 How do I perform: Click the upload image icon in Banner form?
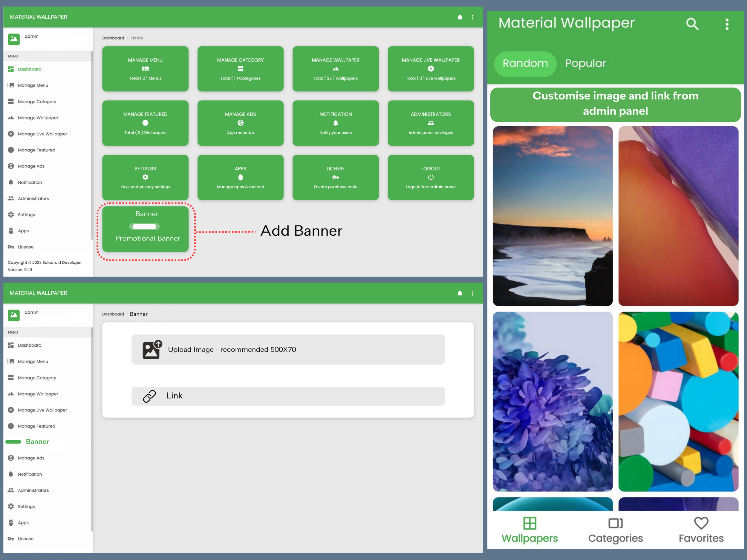pyautogui.click(x=152, y=350)
